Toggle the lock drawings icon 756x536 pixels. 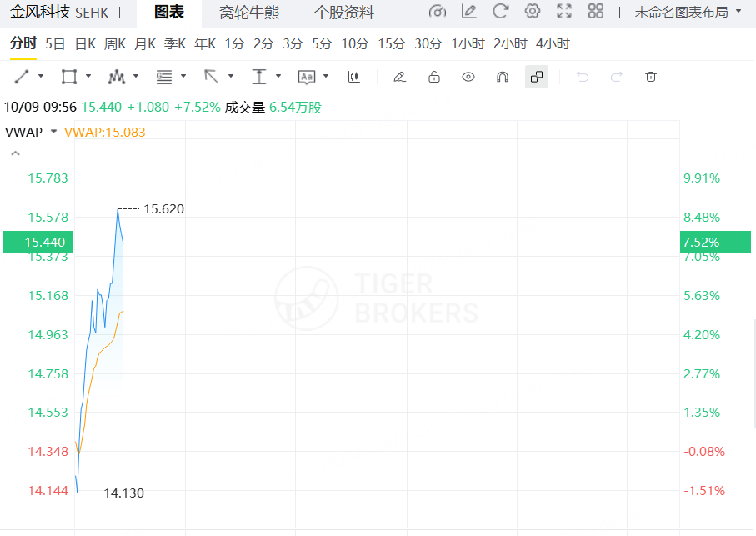(x=434, y=77)
